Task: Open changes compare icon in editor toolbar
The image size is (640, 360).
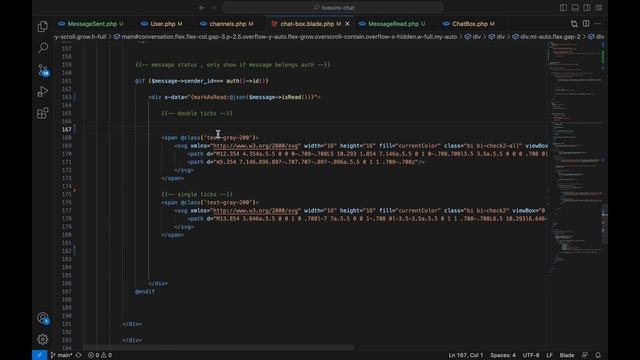Action: (574, 24)
